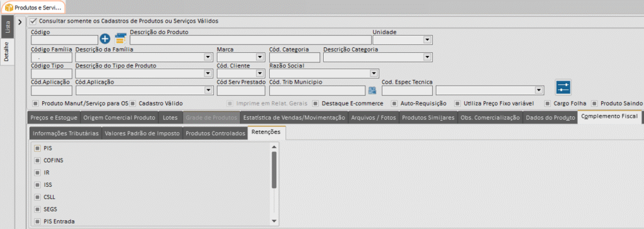Enable the PIS retention checkbox
The image size is (644, 229).
coord(37,148)
